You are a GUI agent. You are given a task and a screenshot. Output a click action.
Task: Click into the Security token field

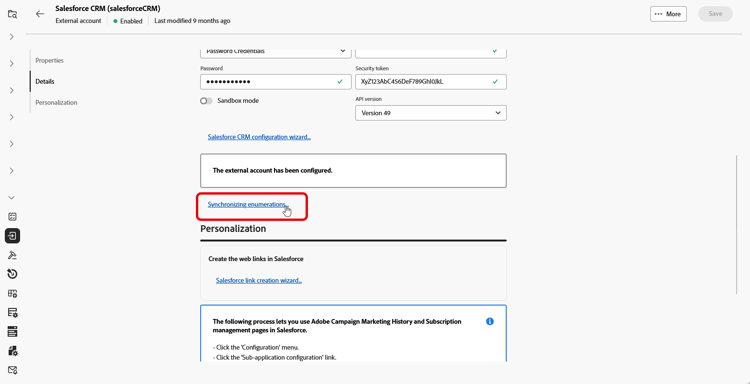(x=431, y=82)
